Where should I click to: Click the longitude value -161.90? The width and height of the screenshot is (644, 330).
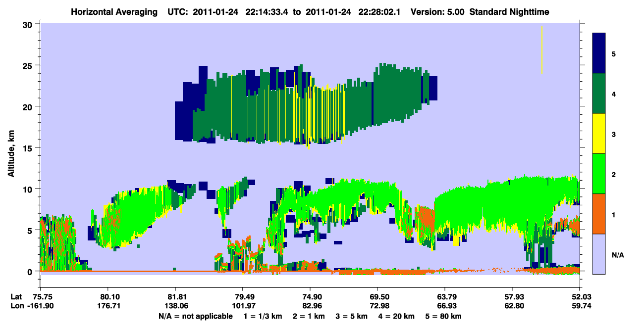click(40, 306)
